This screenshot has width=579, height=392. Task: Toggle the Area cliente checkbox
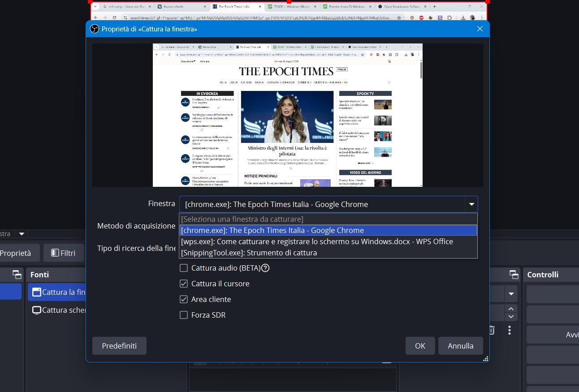pos(184,299)
